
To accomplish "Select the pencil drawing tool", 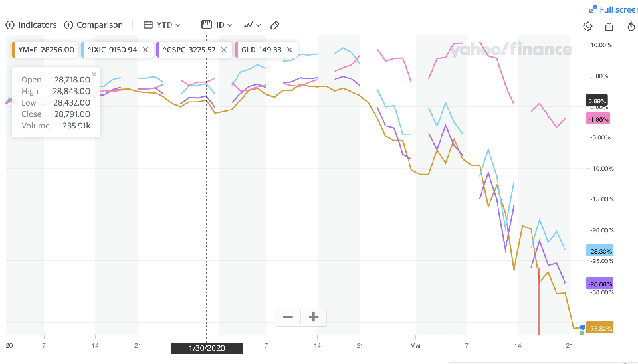I will (275, 25).
